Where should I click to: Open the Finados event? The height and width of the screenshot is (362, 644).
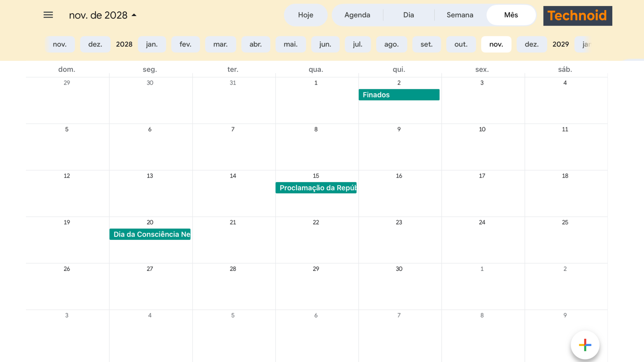399,95
